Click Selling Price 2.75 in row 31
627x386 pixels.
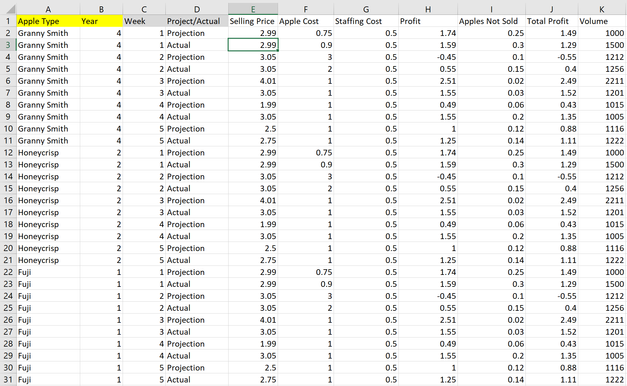[268, 380]
